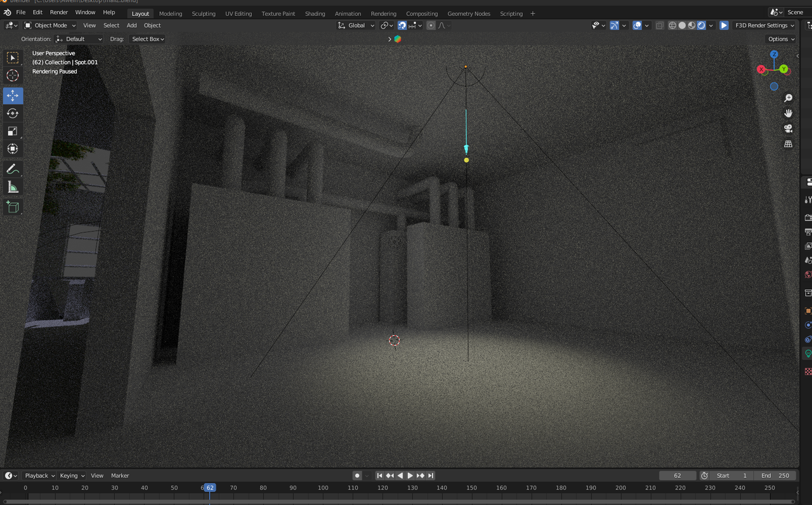Expand the collapsed tool header chevron

pyautogui.click(x=390, y=39)
